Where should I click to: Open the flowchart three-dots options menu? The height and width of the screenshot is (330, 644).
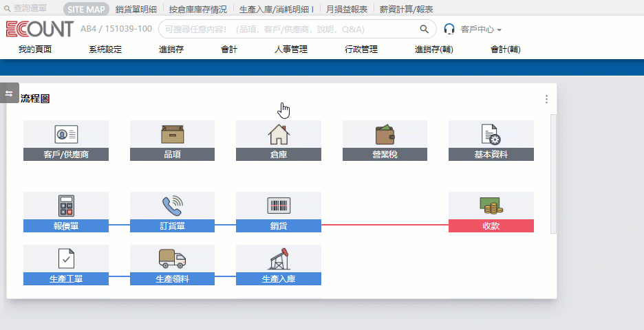(546, 99)
